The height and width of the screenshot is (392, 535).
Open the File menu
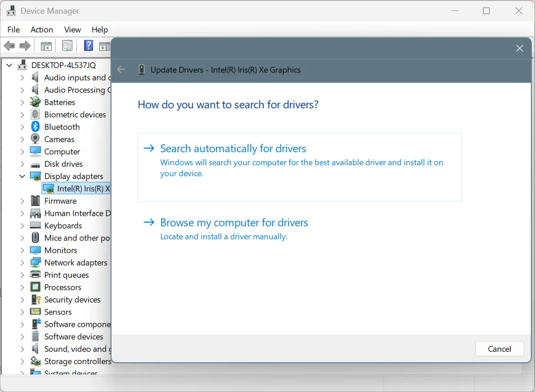tap(14, 30)
